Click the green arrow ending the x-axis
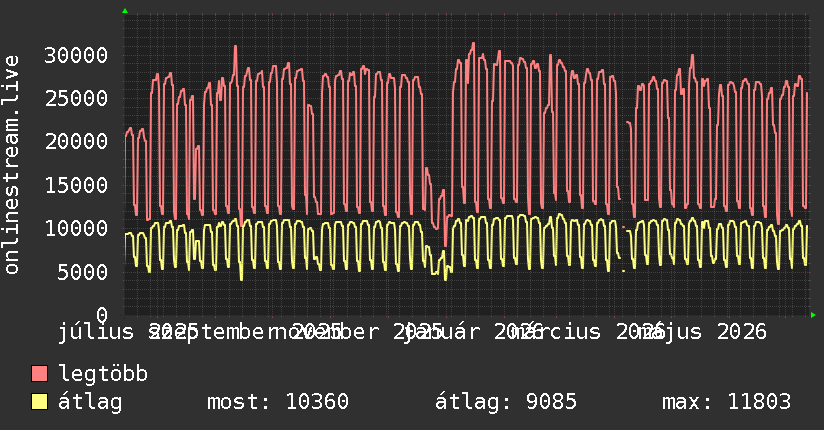The width and height of the screenshot is (824, 430). click(813, 315)
